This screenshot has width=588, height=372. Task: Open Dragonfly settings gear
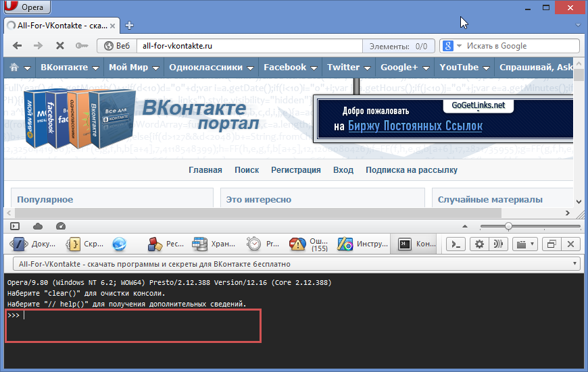point(479,244)
